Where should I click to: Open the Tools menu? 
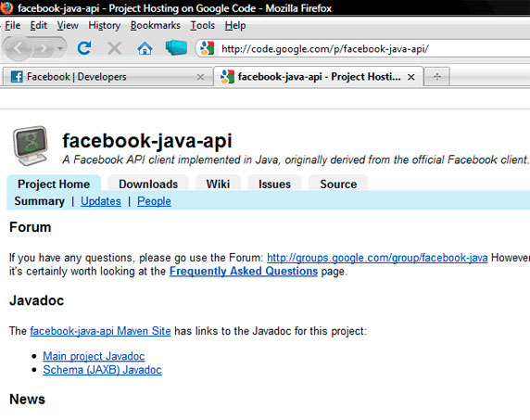click(x=203, y=25)
